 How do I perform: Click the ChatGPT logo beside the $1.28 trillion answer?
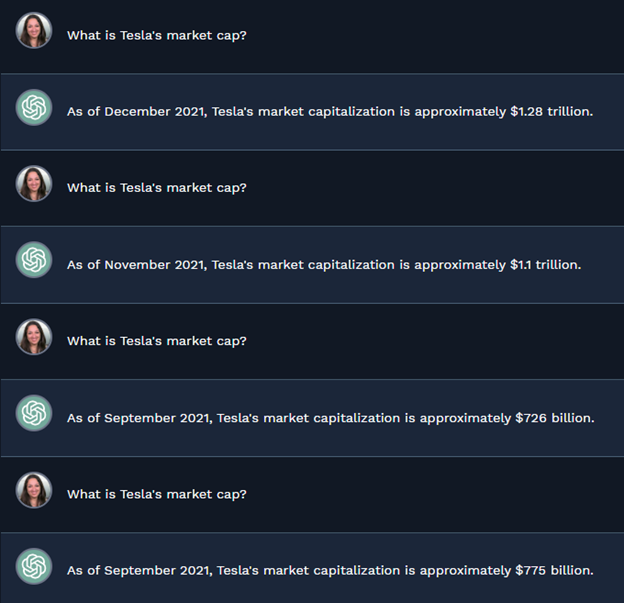pos(34,108)
